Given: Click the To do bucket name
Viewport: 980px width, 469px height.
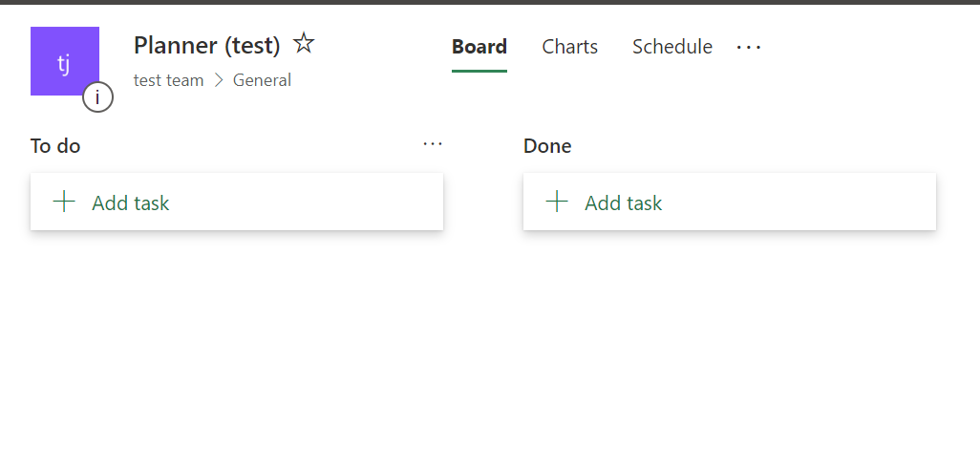Looking at the screenshot, I should (55, 146).
